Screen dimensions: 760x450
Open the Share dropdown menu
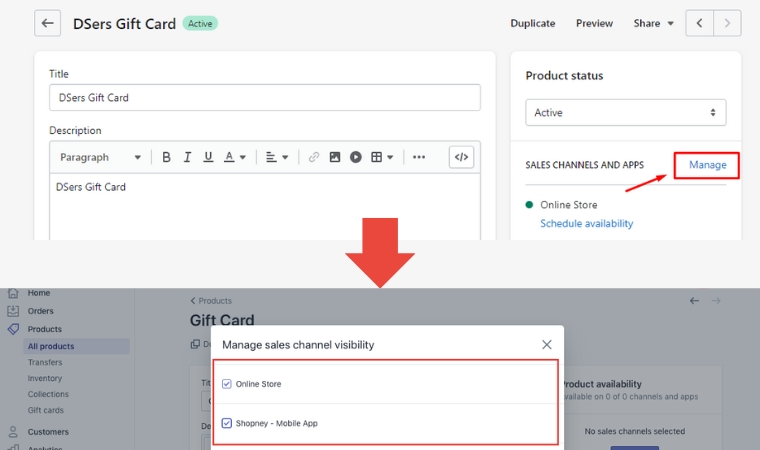pos(653,23)
